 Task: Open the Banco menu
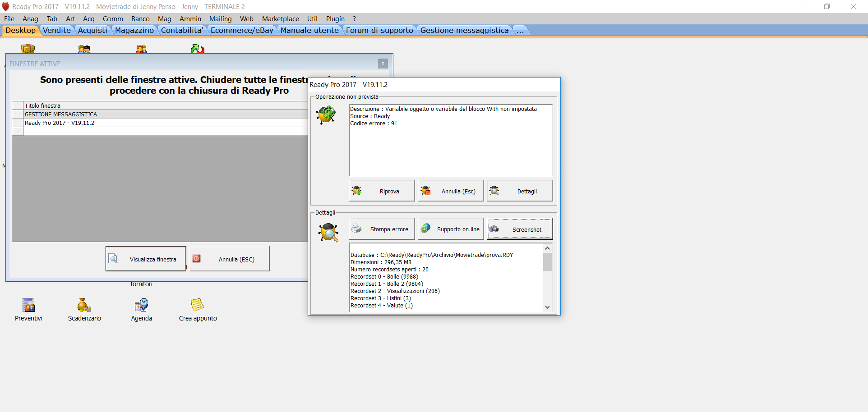pyautogui.click(x=140, y=18)
